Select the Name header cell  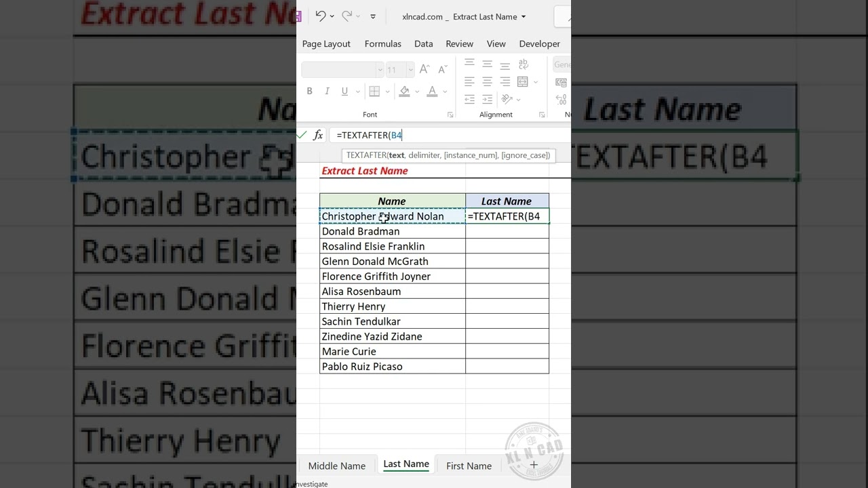393,201
